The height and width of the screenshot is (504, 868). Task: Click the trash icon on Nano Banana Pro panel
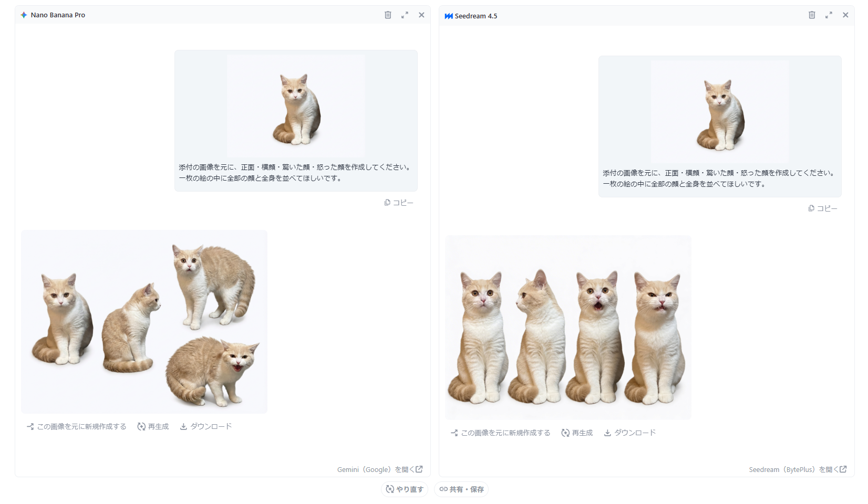pos(388,15)
